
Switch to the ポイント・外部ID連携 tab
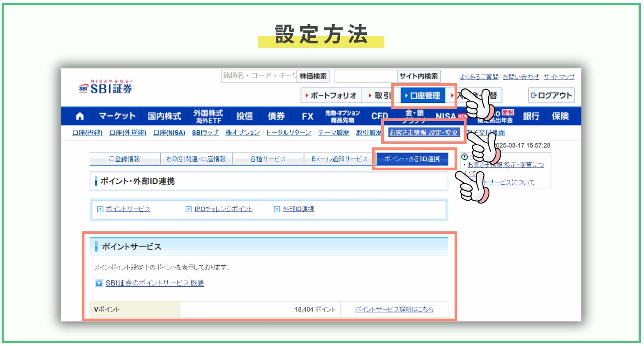[412, 159]
